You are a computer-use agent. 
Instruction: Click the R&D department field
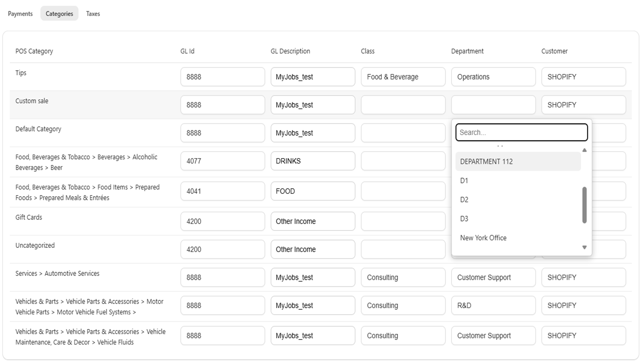coord(493,305)
